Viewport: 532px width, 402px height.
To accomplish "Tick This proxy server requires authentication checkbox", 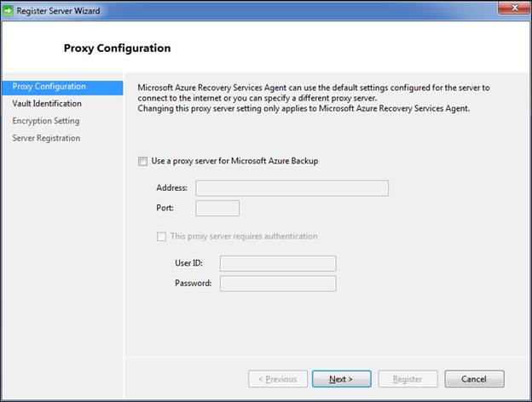I will (x=161, y=236).
